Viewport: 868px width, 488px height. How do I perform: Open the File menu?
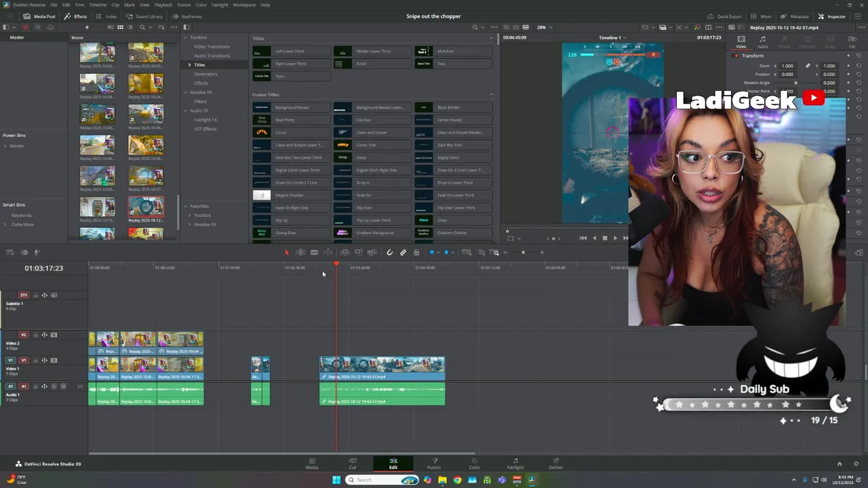(54, 5)
